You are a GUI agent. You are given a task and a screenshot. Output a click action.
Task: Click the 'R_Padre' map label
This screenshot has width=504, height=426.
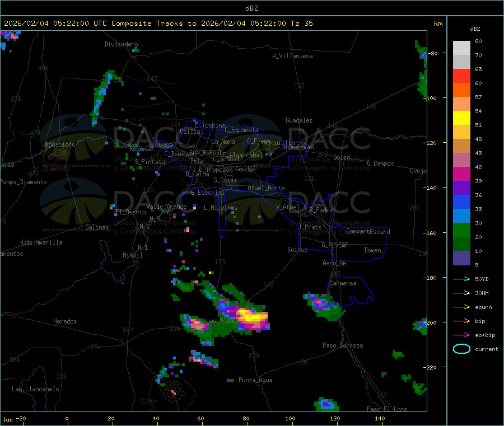[321, 210]
